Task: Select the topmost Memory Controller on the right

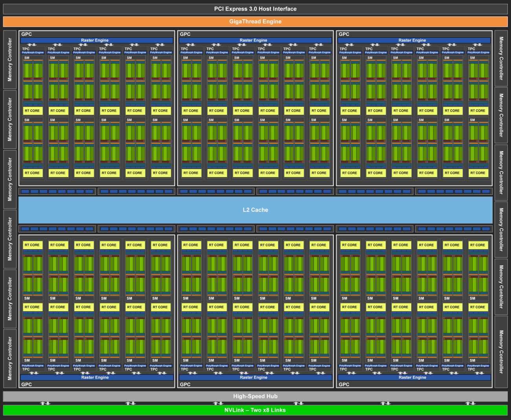Action: [501, 58]
